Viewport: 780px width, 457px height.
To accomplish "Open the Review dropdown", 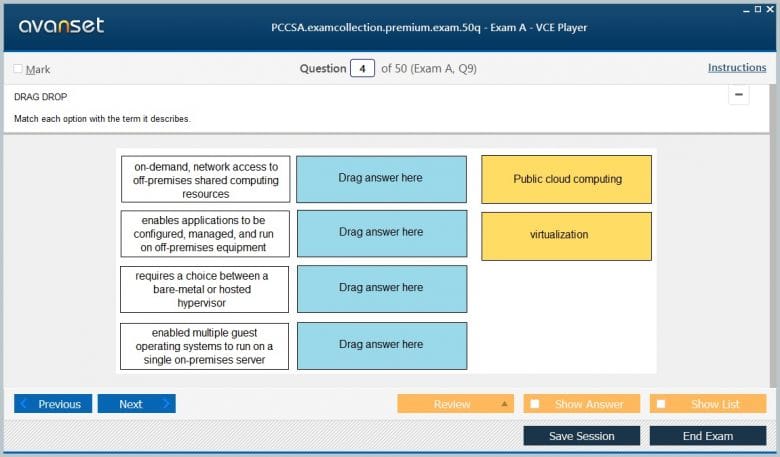I will tap(455, 404).
